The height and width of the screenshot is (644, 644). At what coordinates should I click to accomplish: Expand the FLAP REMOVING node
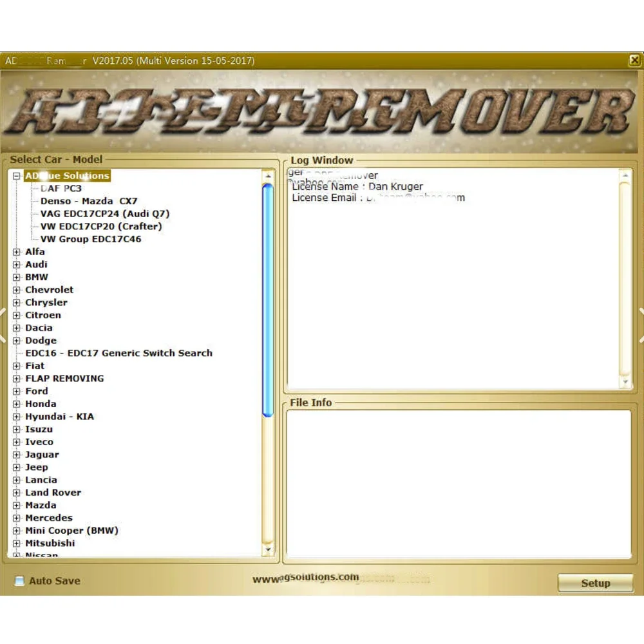click(17, 379)
